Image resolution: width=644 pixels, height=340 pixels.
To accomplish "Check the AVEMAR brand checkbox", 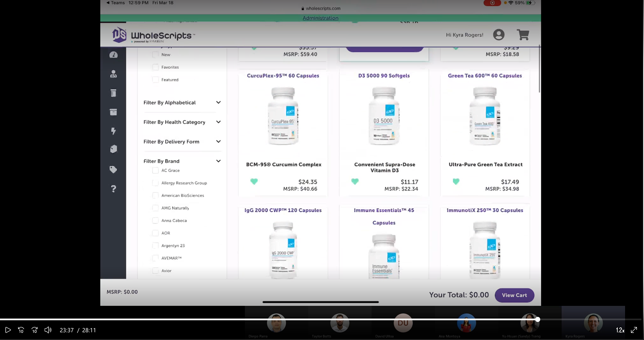I will point(155,258).
